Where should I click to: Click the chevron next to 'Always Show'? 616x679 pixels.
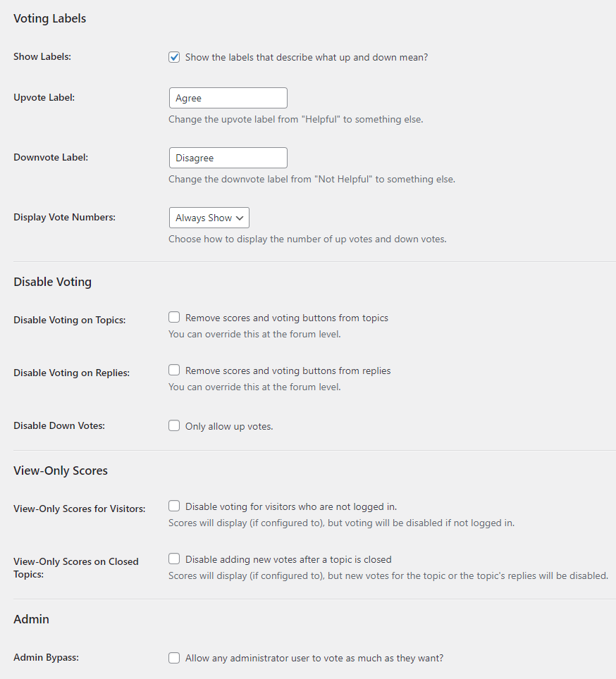click(x=240, y=218)
